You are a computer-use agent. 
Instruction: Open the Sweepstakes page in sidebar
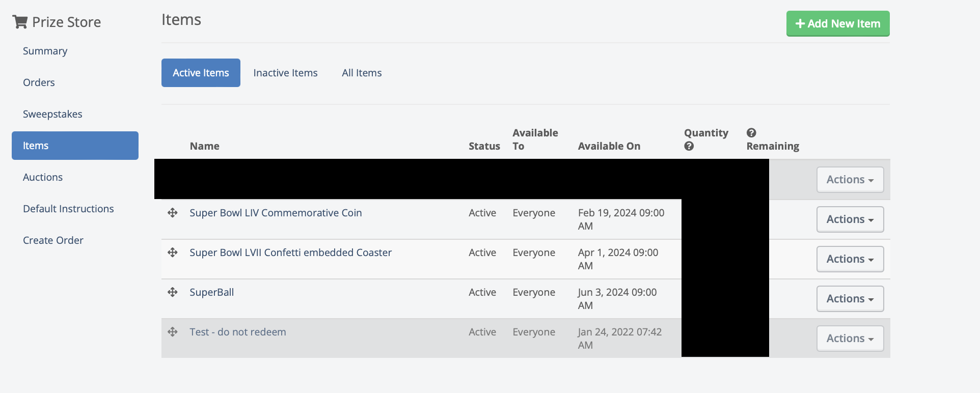pos(52,114)
